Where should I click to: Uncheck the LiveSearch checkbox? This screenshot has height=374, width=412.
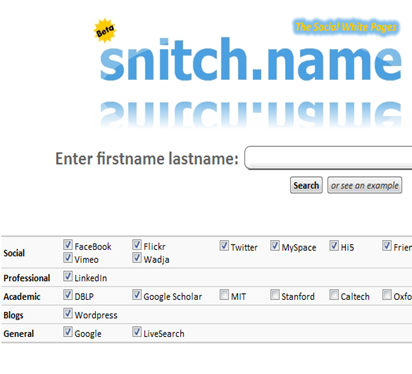[x=137, y=332]
